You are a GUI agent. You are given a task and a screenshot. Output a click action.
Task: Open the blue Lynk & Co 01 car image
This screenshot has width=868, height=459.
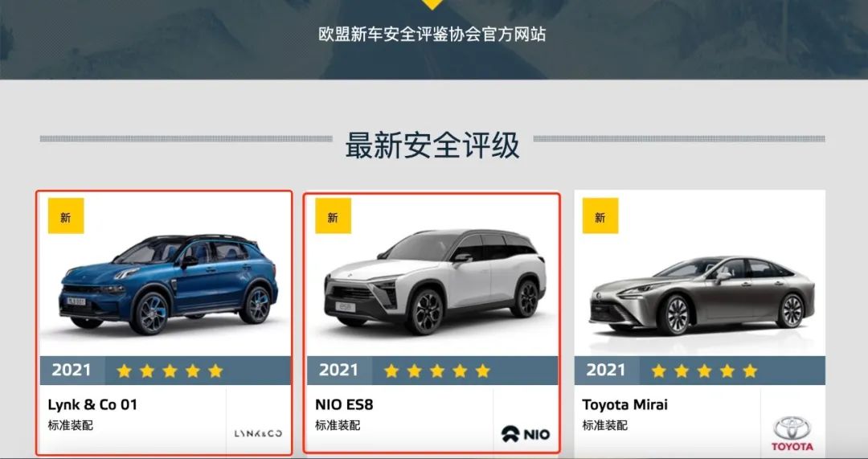(x=168, y=284)
